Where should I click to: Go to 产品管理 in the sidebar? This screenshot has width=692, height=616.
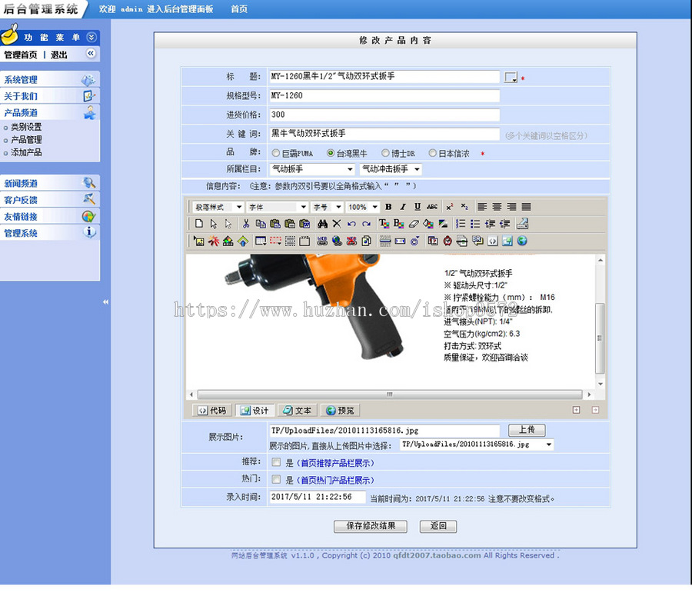(26, 139)
